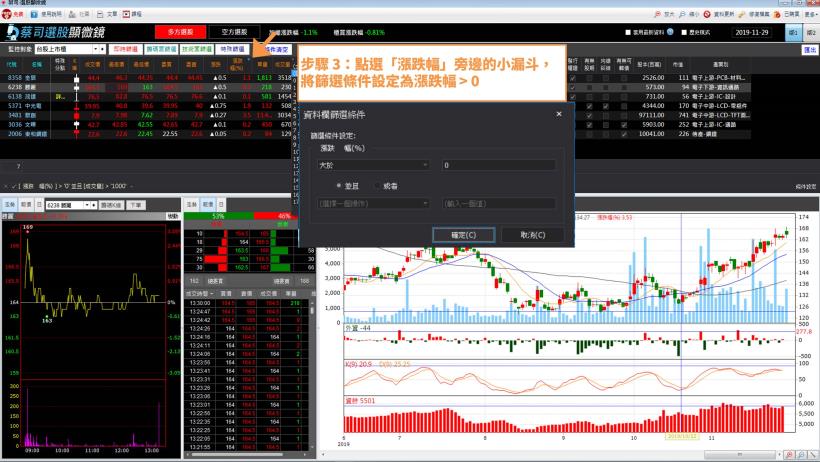Click the 修復檔案 repair icon

click(x=742, y=14)
